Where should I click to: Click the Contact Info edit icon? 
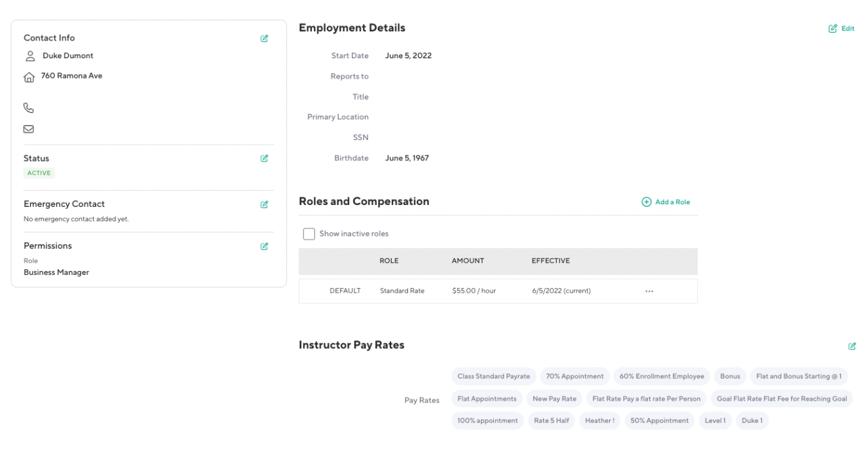click(264, 39)
